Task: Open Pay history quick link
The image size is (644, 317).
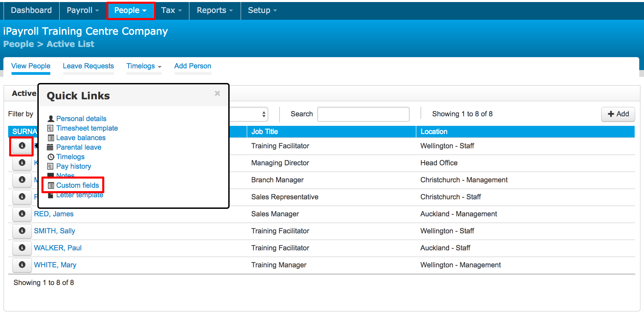Action: (74, 166)
